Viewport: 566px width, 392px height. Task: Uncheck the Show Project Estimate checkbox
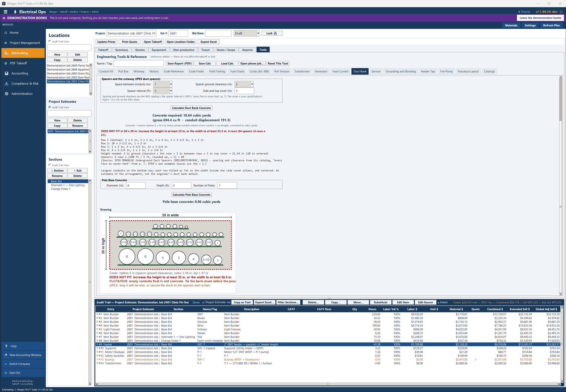coord(203,302)
